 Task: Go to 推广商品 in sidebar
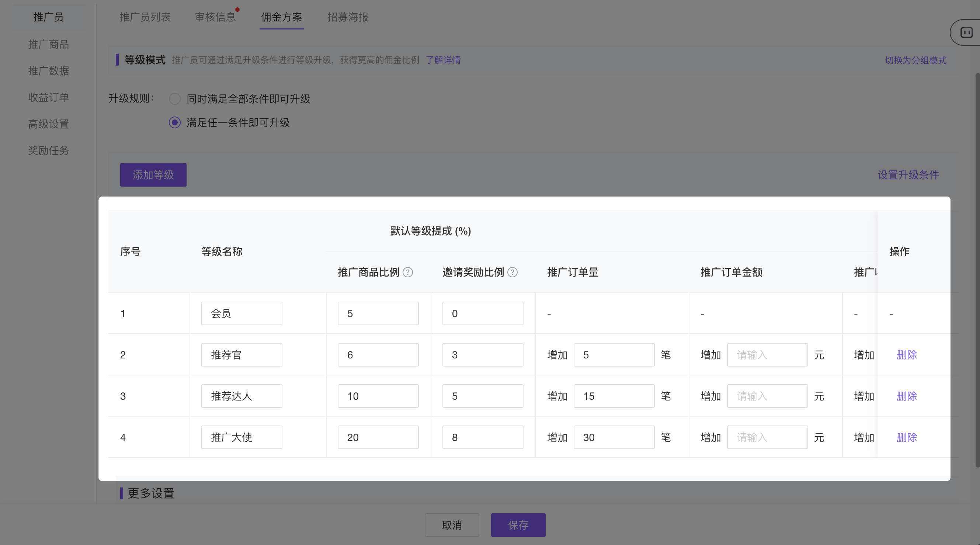pyautogui.click(x=48, y=45)
